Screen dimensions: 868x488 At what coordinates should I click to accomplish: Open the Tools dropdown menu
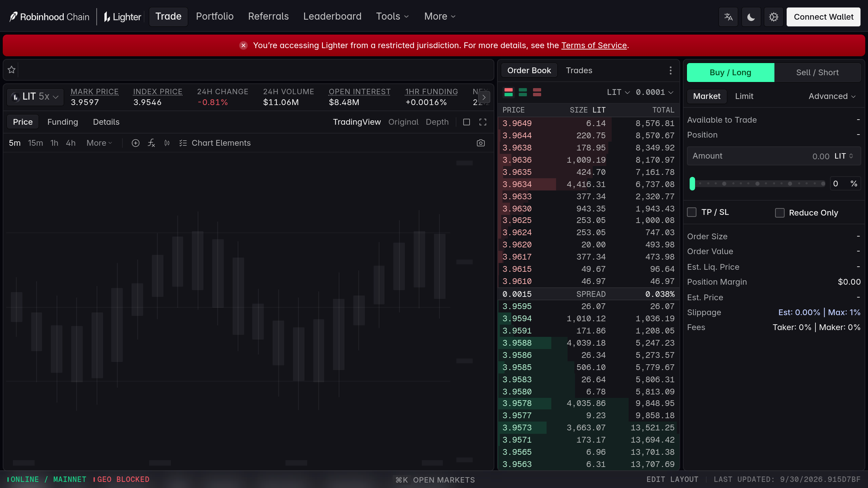point(392,16)
